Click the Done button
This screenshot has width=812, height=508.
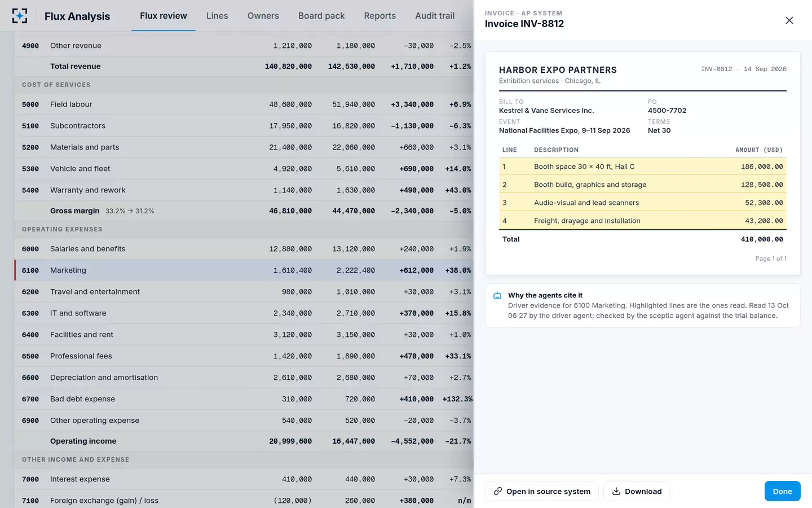(x=782, y=491)
